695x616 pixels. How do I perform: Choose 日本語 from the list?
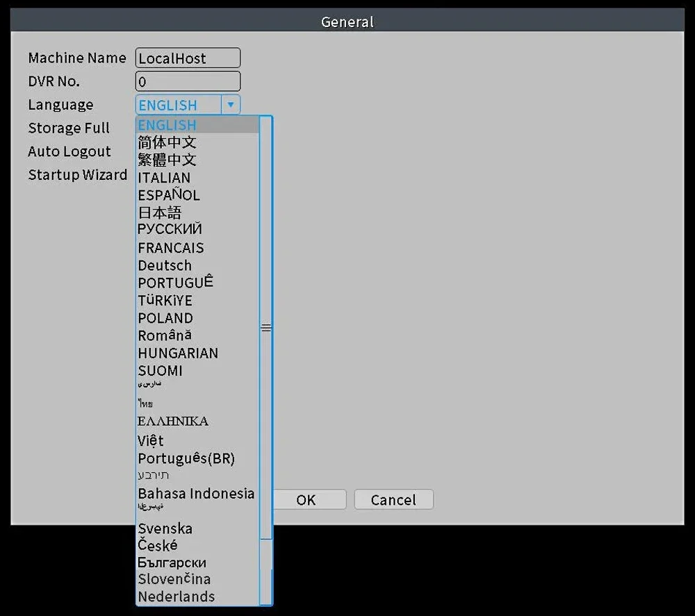click(x=160, y=213)
